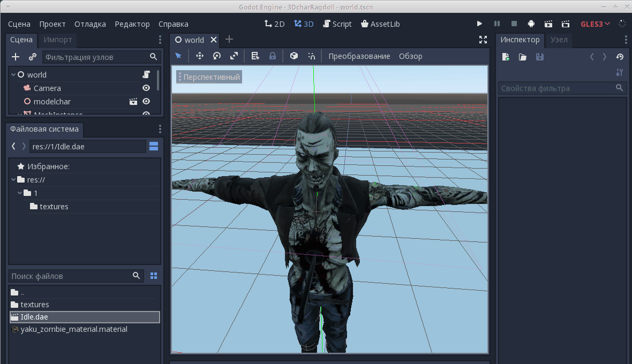Toggle visibility of the modelchar node
Image resolution: width=632 pixels, height=364 pixels.
click(146, 101)
